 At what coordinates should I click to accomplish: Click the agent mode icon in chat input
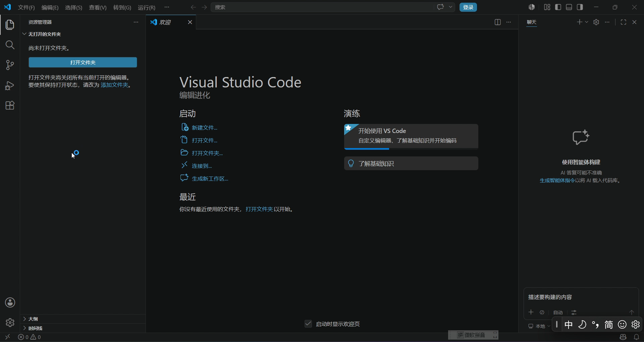tap(542, 312)
